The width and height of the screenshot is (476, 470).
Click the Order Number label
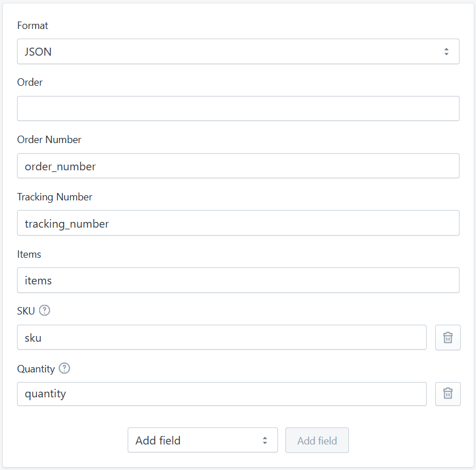coord(49,140)
